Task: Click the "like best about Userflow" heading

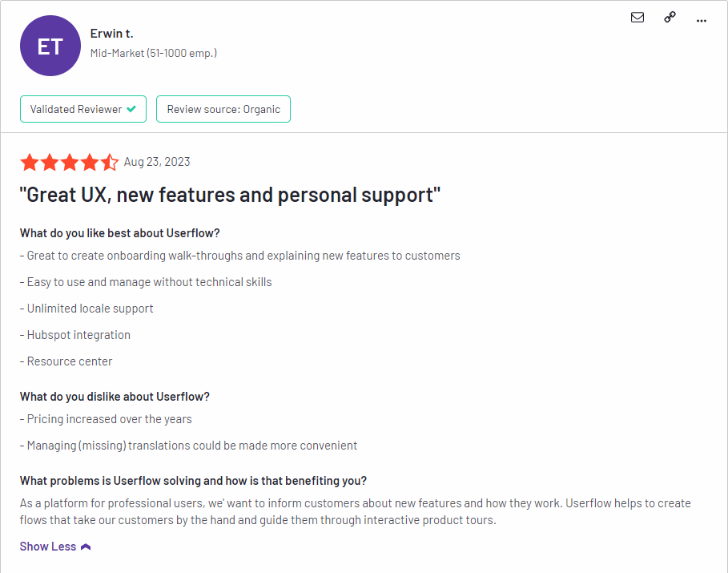Action: [119, 233]
